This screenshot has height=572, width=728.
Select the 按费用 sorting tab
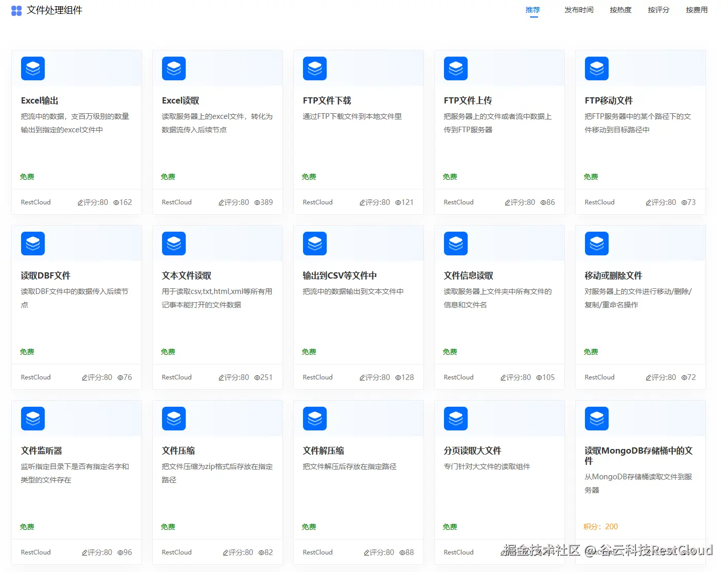pyautogui.click(x=696, y=10)
